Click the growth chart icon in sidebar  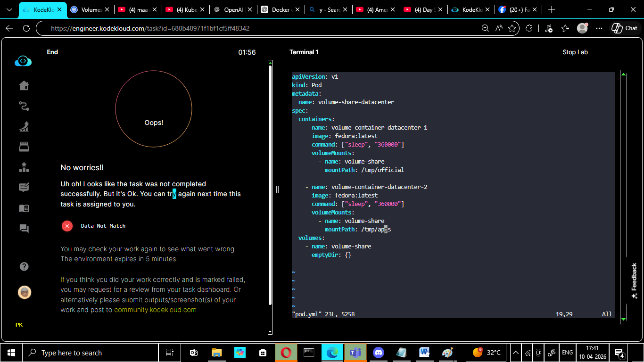(x=24, y=126)
